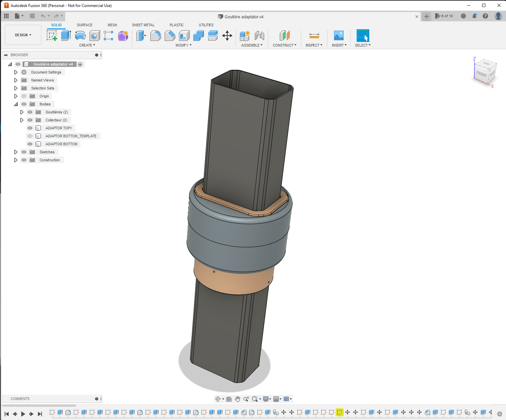Image resolution: width=506 pixels, height=420 pixels.
Task: Select the Create Sketch tool
Action: (x=52, y=35)
